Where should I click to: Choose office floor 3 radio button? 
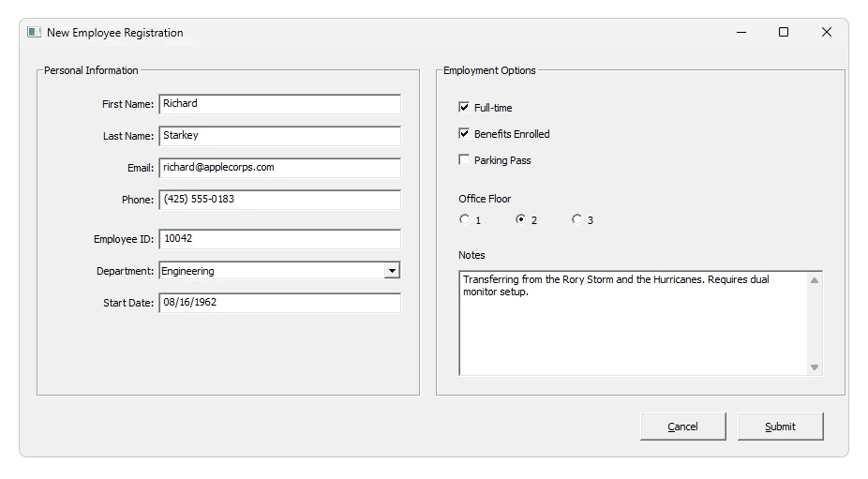tap(576, 219)
